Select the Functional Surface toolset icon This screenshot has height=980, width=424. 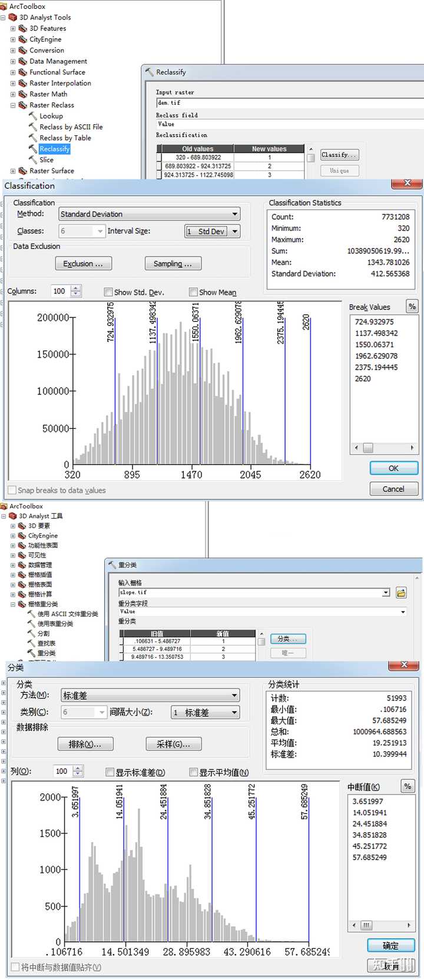(x=22, y=72)
